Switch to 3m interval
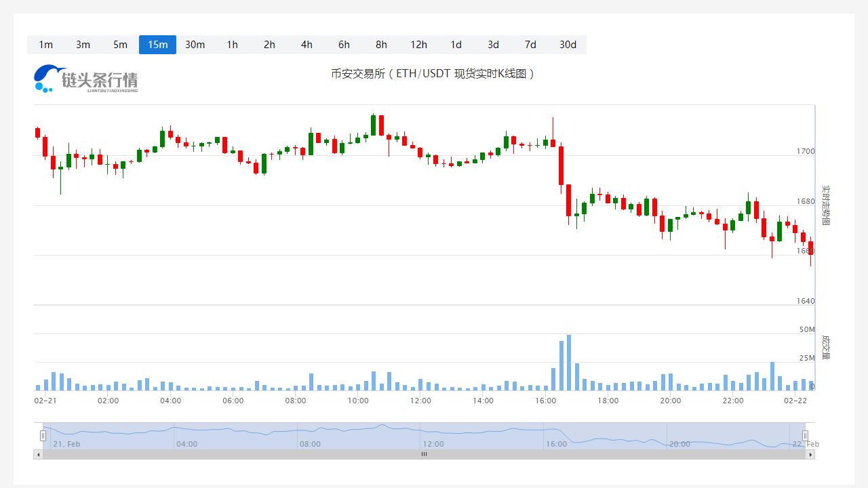 click(83, 45)
